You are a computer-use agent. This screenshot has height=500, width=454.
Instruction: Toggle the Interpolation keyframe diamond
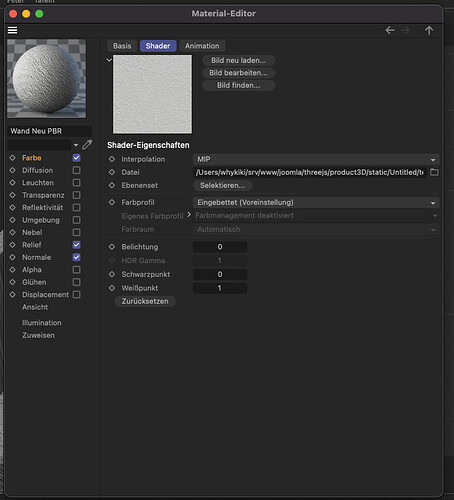coord(112,159)
